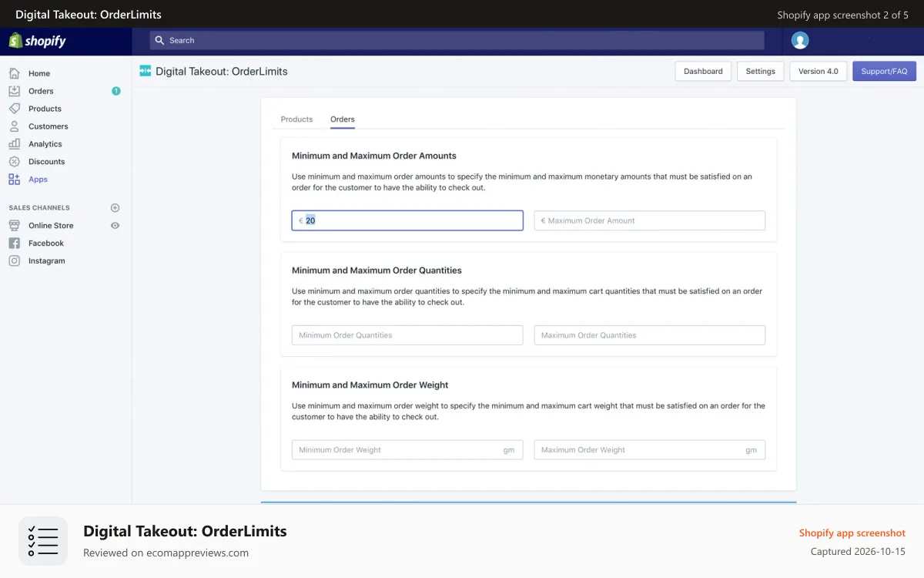Click heading Minimum and Maximum Order Quantities
This screenshot has height=578, width=924.
(x=377, y=271)
